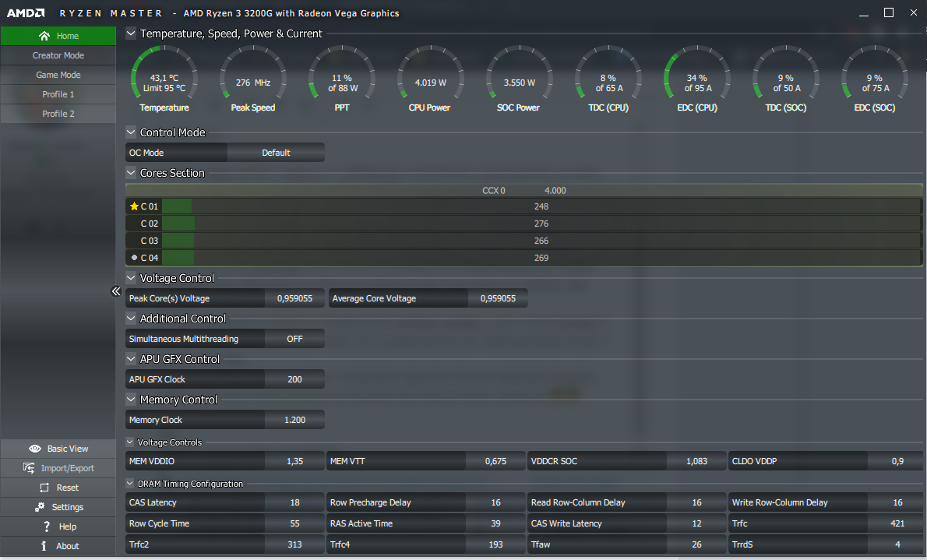Click the Average Core Voltage value

point(498,298)
